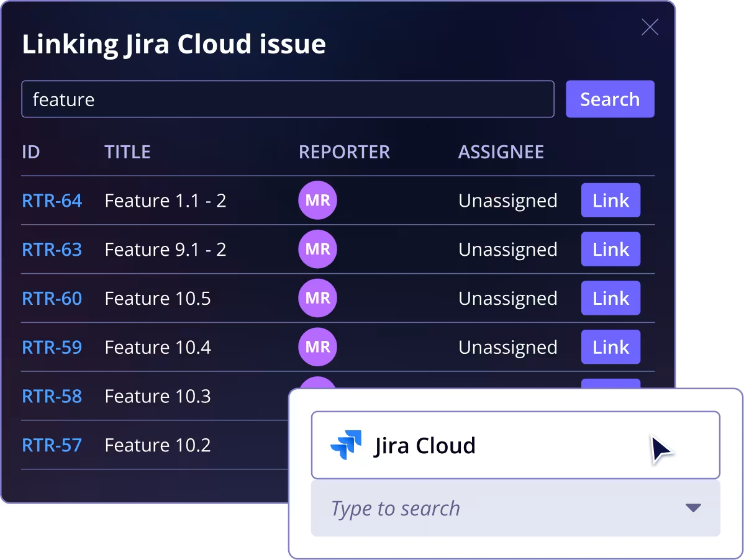Open the RTR-58 issue link
744x560 pixels.
tap(52, 396)
